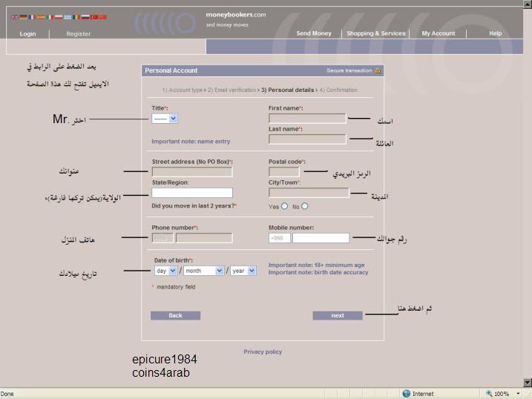Select No for moved in last 2 years
Screen dimensions: 532x399
[x=305, y=206]
